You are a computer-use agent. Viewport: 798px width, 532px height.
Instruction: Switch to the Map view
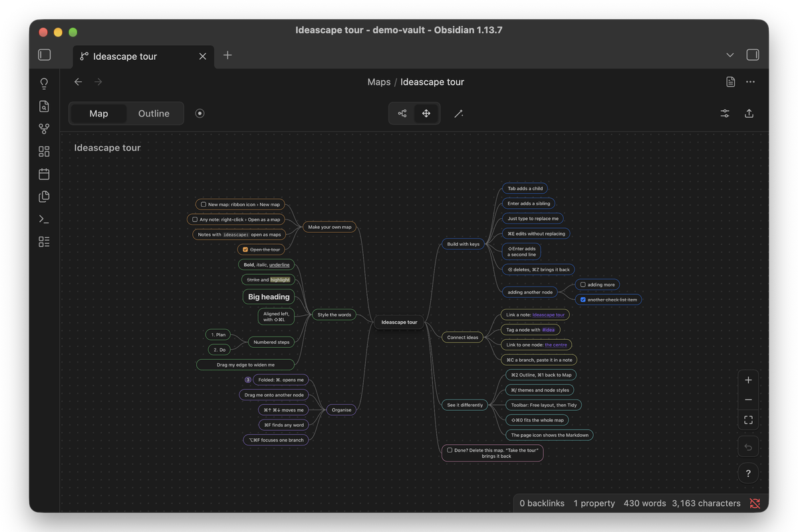[98, 114]
